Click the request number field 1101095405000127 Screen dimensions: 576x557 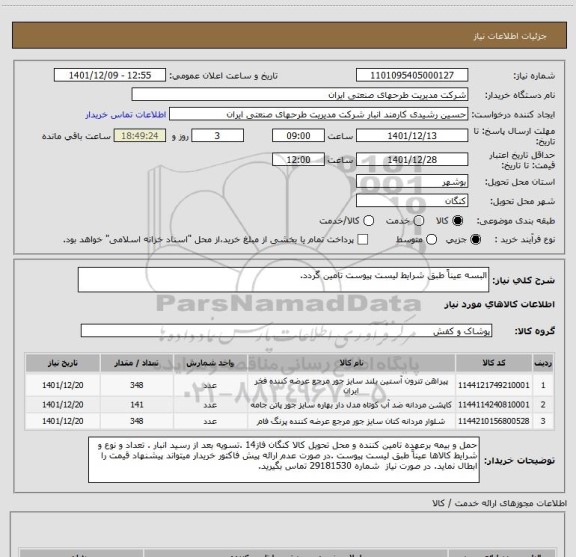point(412,75)
